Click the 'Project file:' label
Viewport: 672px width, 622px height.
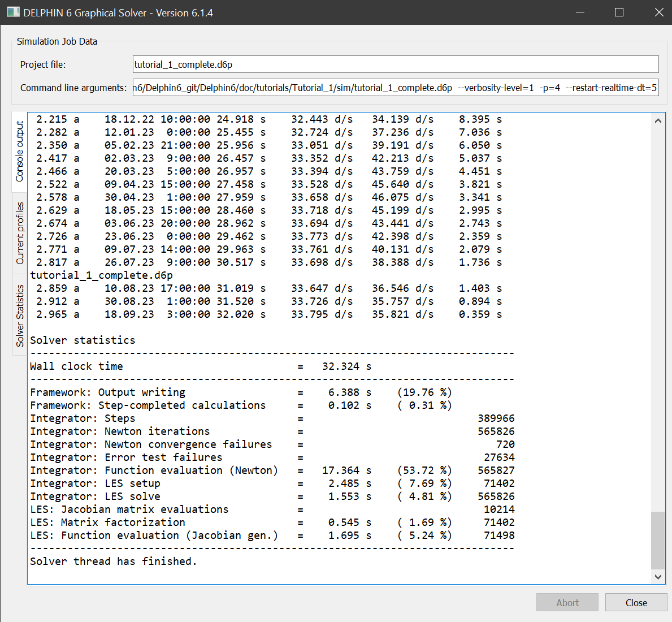click(x=43, y=64)
